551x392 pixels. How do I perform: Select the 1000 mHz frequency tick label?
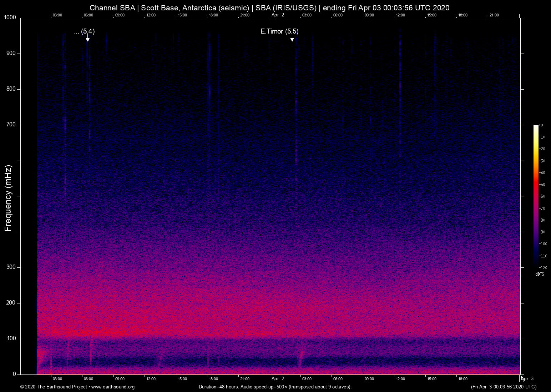click(x=10, y=17)
